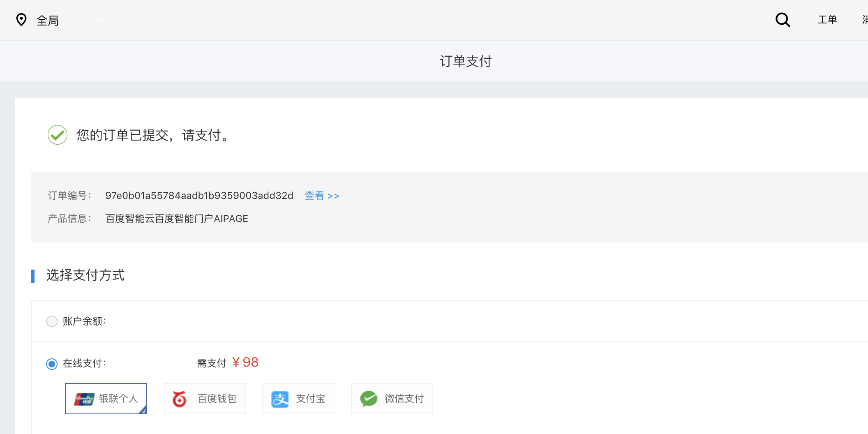Click the green checkmark success icon
This screenshot has height=434, width=868.
(x=58, y=135)
